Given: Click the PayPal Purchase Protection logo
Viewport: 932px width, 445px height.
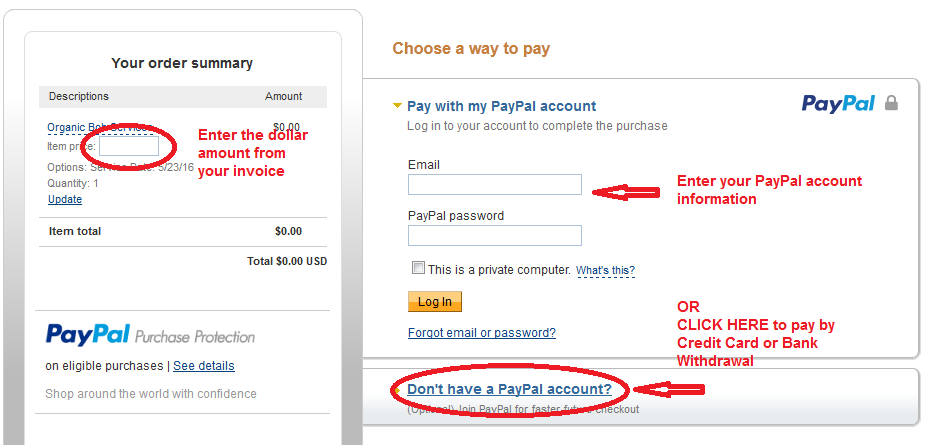Looking at the screenshot, I should coord(150,335).
